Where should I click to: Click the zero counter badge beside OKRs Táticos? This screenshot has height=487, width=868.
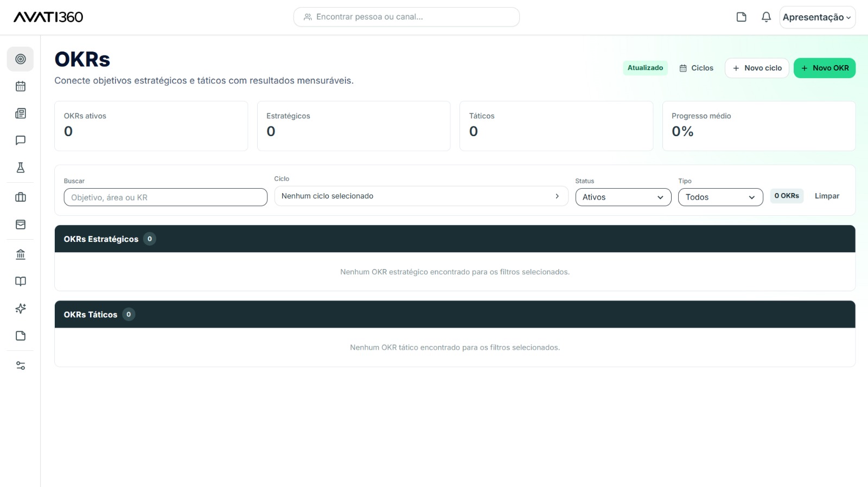(x=129, y=315)
